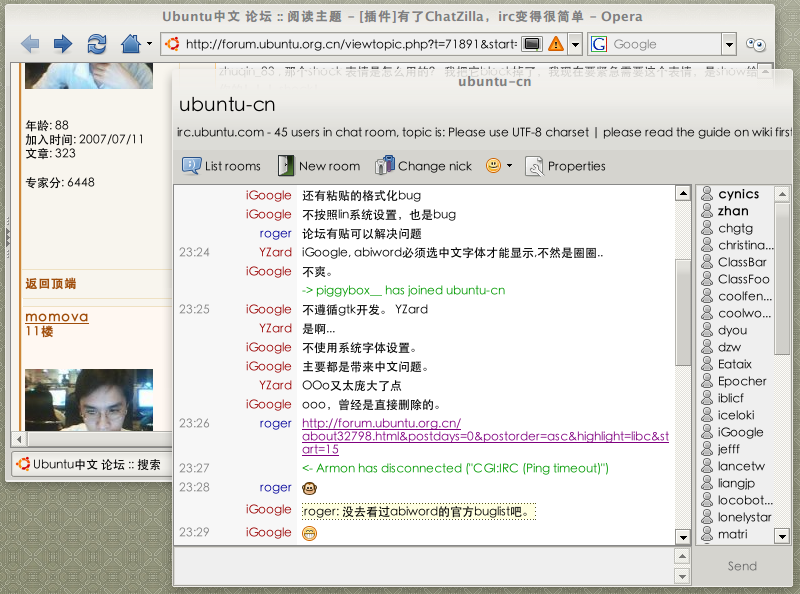Select user lancetw in user list
The width and height of the screenshot is (800, 594).
coord(737,466)
